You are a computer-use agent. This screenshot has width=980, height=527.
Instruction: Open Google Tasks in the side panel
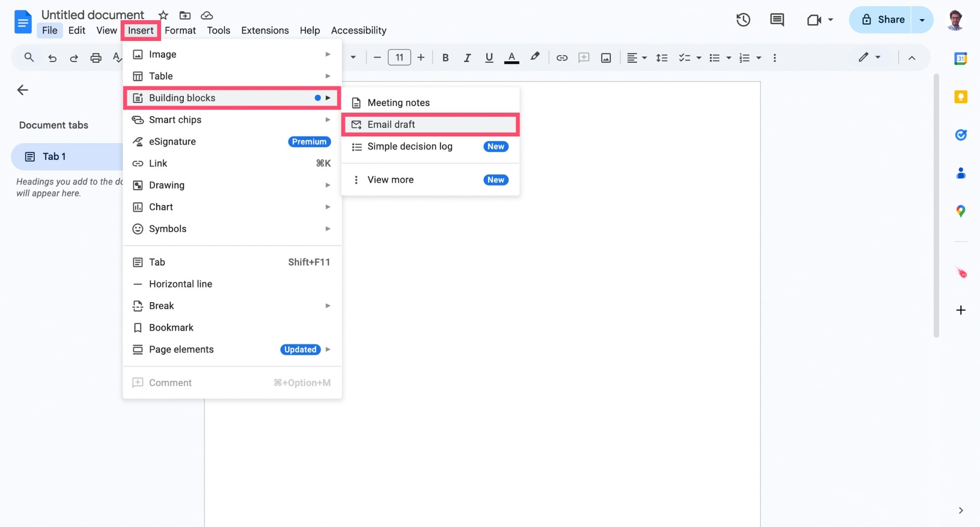click(x=961, y=135)
